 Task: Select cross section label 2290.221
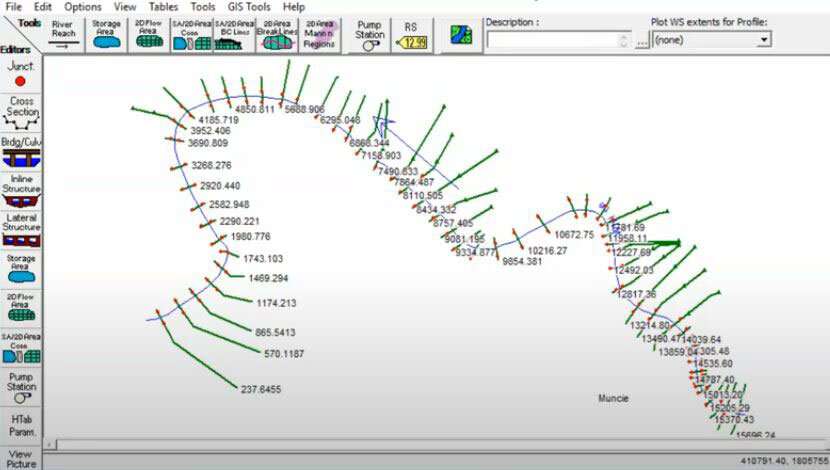tap(239, 221)
